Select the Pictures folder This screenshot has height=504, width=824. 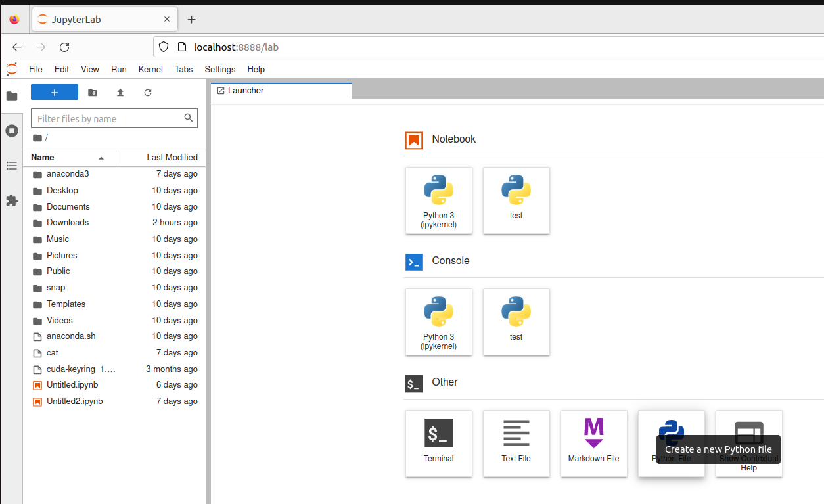(x=114, y=255)
